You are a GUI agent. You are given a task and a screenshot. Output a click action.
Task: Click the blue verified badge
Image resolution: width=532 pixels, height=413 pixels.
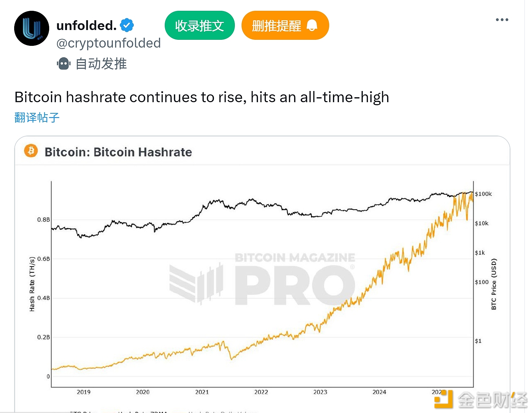tap(127, 25)
